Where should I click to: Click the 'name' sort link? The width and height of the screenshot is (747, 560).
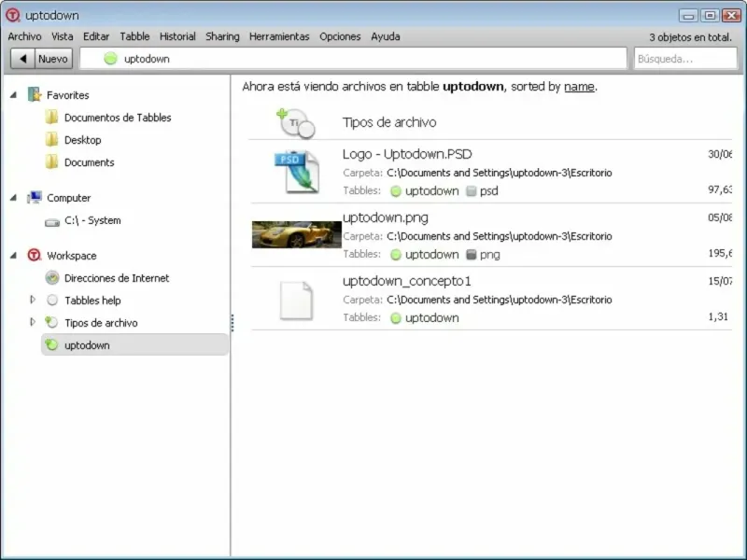pyautogui.click(x=579, y=87)
